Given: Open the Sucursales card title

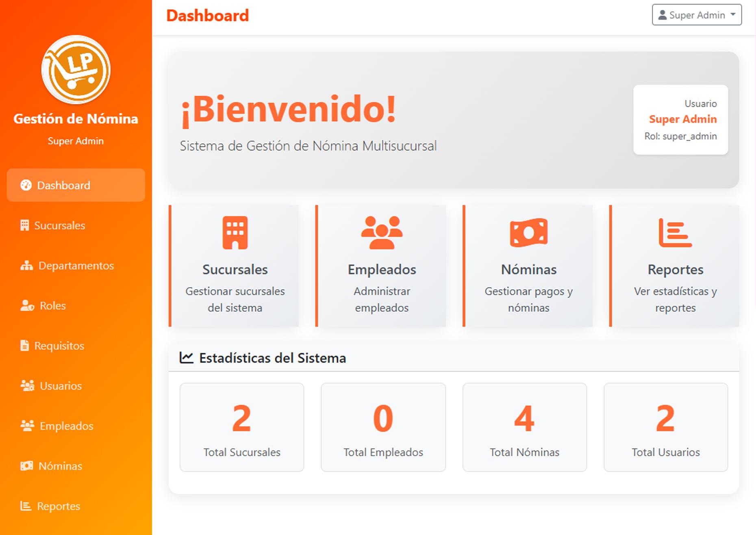Looking at the screenshot, I should [x=235, y=270].
